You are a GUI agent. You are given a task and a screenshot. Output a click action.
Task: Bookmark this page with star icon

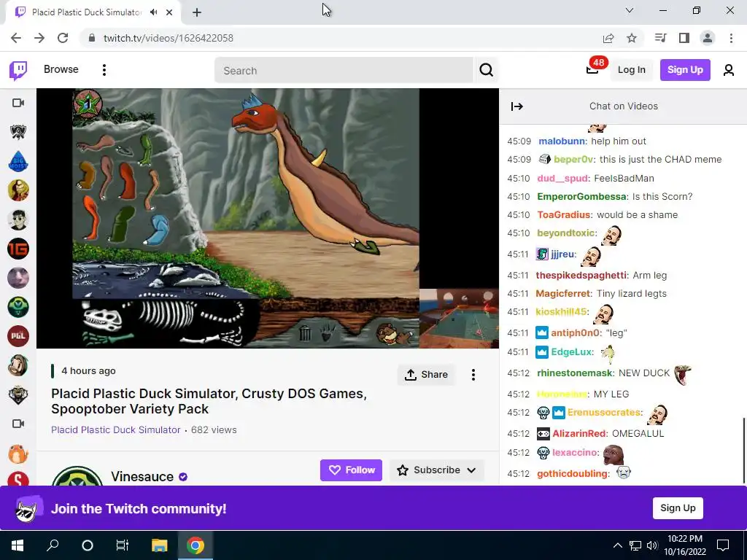(632, 38)
